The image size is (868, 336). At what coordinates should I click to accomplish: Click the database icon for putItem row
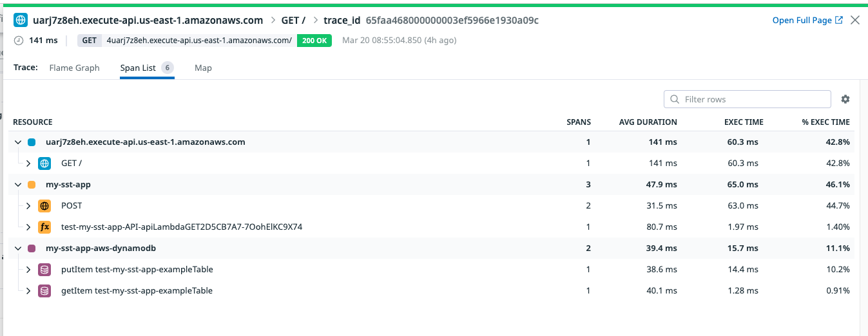point(44,270)
